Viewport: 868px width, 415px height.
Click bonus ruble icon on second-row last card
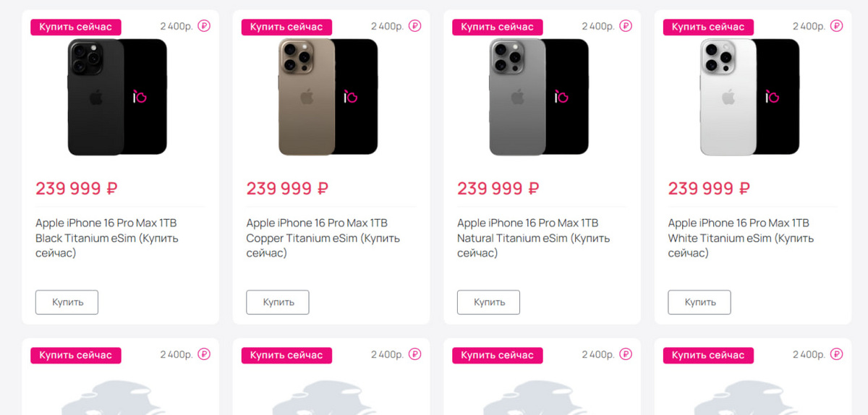[x=836, y=354]
